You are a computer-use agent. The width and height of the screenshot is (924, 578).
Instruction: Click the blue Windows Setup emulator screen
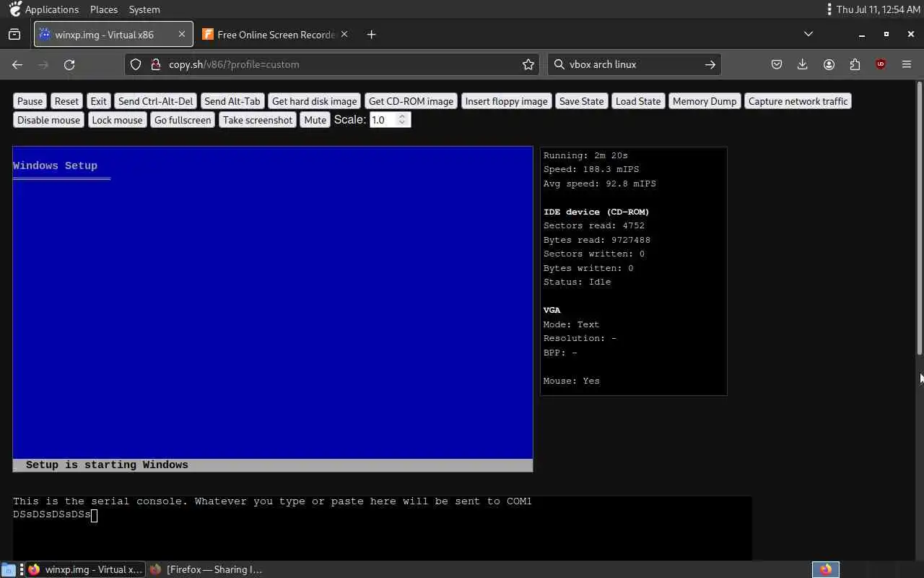(x=273, y=309)
